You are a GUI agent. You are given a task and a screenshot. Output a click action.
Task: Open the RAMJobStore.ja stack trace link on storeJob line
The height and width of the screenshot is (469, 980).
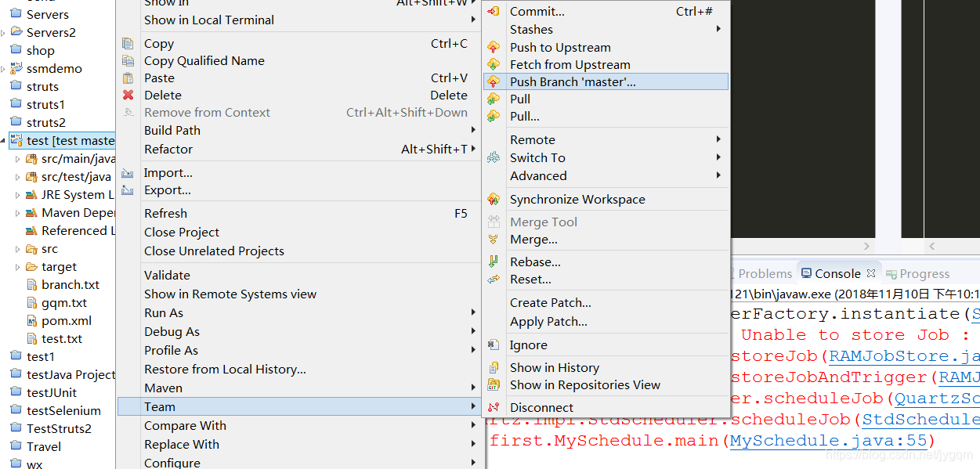click(905, 356)
